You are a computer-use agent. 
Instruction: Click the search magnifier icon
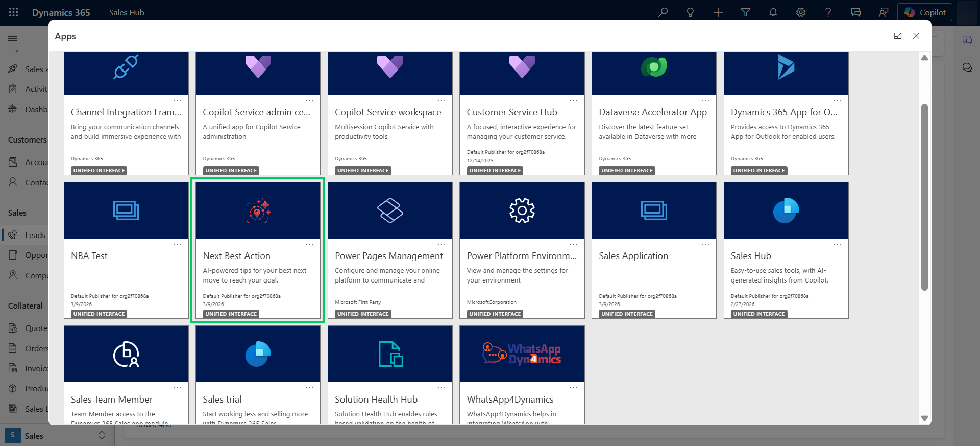663,12
